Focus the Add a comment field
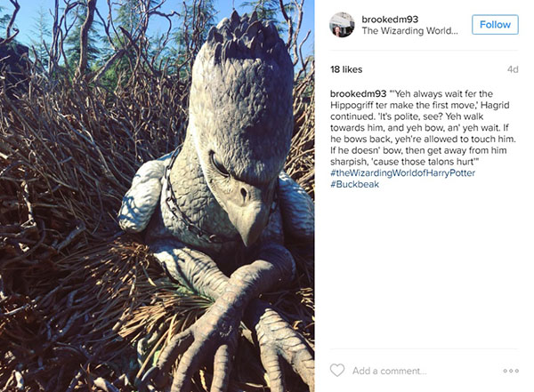Screen dimensions: 534x392 pos(422,371)
